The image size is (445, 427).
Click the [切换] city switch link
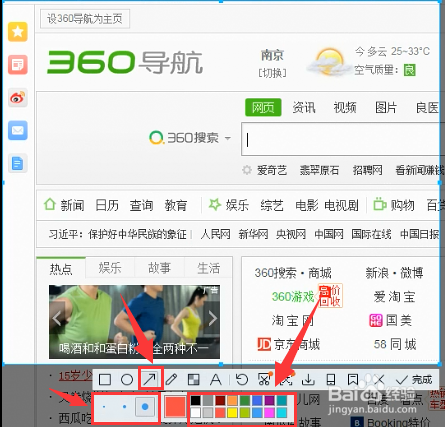(x=272, y=73)
